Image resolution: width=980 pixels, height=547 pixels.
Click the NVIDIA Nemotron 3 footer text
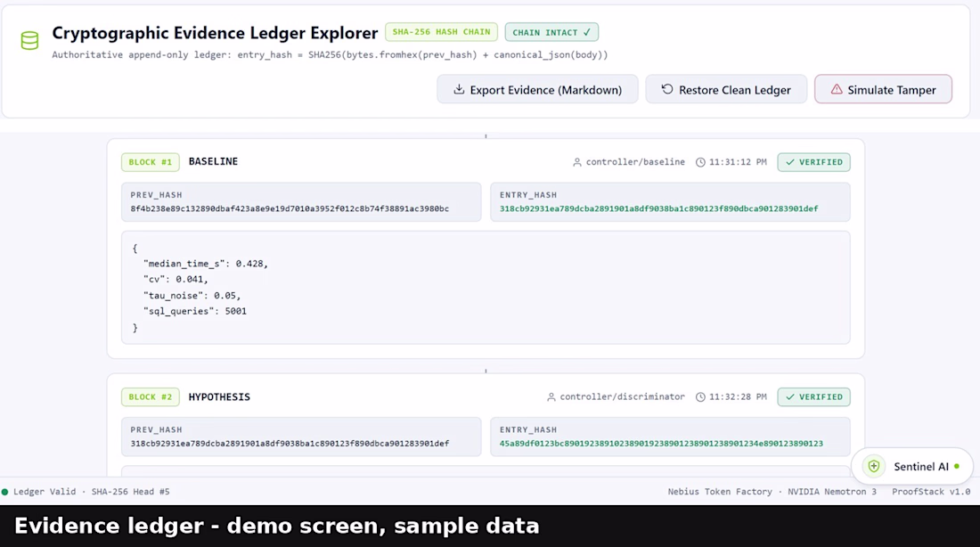832,492
